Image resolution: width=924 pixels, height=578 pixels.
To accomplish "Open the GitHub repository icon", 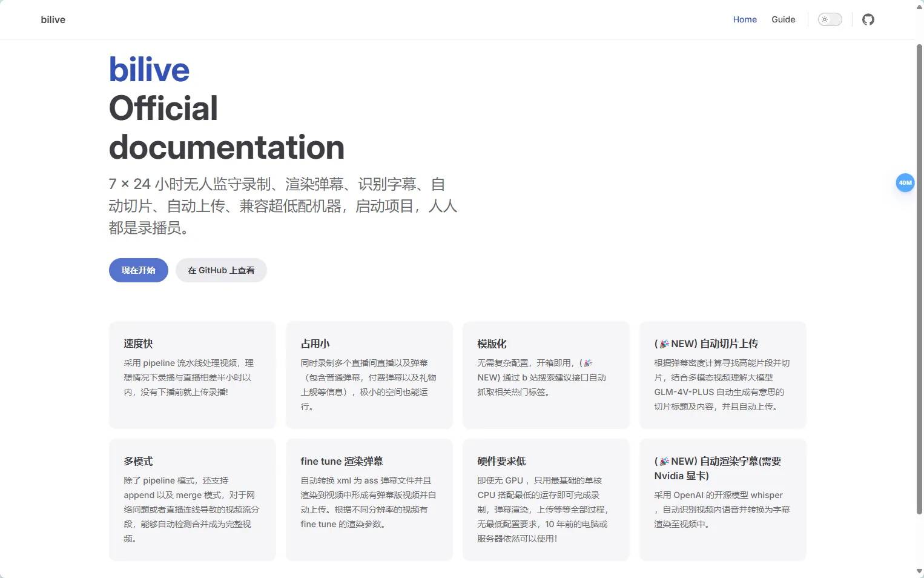I will (x=868, y=19).
